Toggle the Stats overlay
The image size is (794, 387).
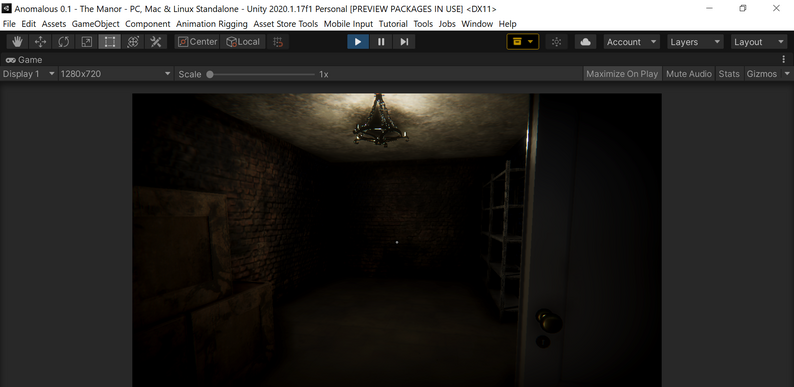click(729, 74)
